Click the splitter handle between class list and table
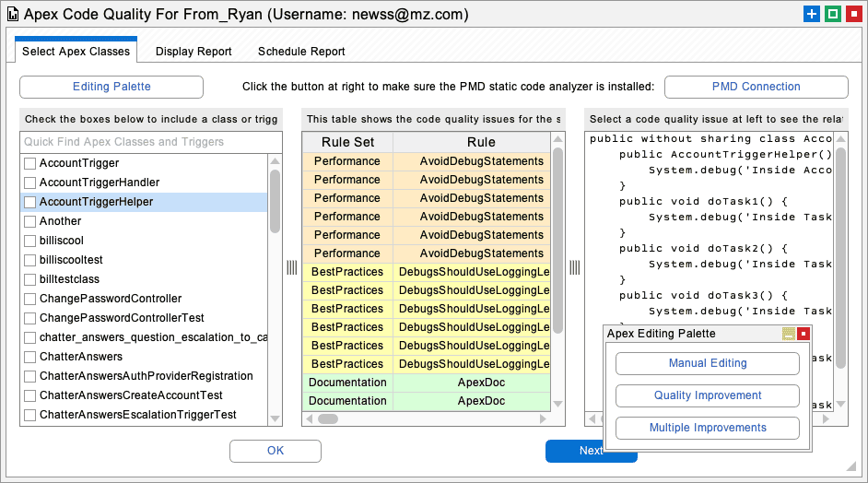This screenshot has height=483, width=868. pyautogui.click(x=292, y=267)
